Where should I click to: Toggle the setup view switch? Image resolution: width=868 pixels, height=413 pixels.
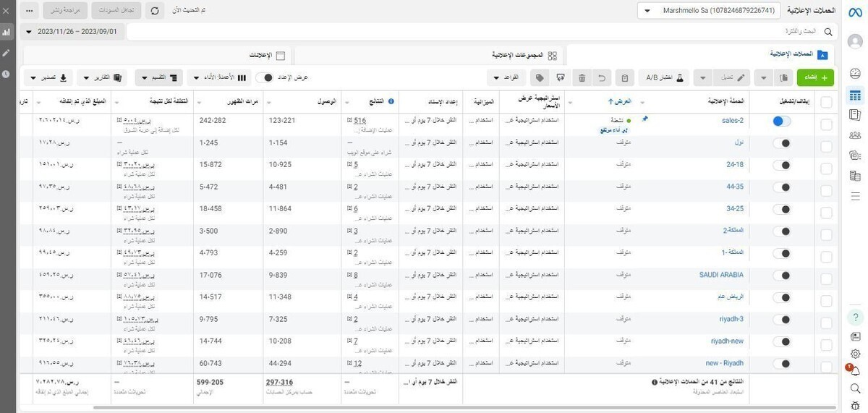(x=268, y=77)
